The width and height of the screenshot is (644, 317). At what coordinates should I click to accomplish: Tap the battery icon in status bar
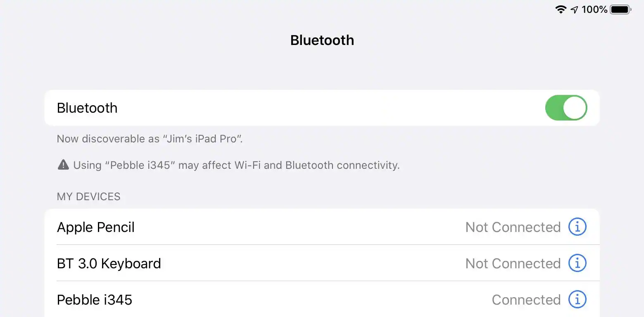pyautogui.click(x=620, y=9)
